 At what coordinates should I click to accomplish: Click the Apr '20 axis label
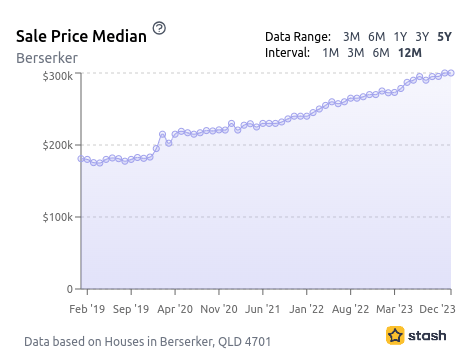tap(175, 309)
